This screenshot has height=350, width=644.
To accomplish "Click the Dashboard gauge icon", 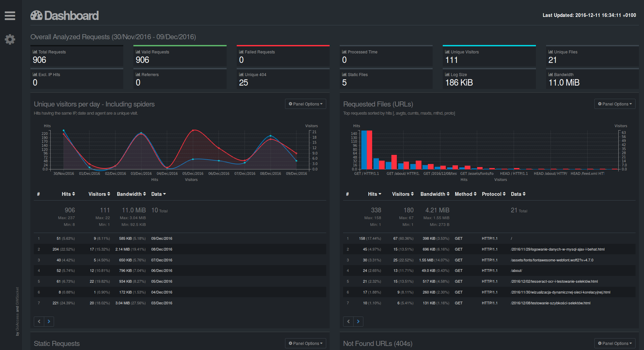I will [x=36, y=16].
